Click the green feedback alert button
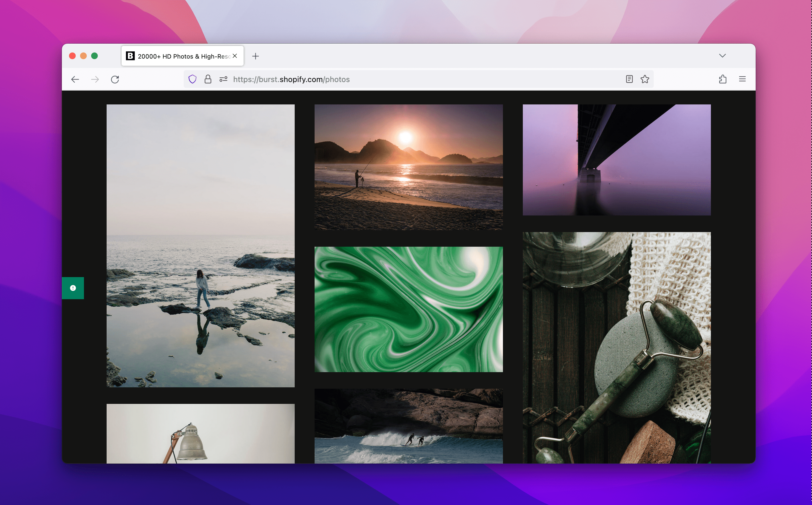 pos(73,288)
